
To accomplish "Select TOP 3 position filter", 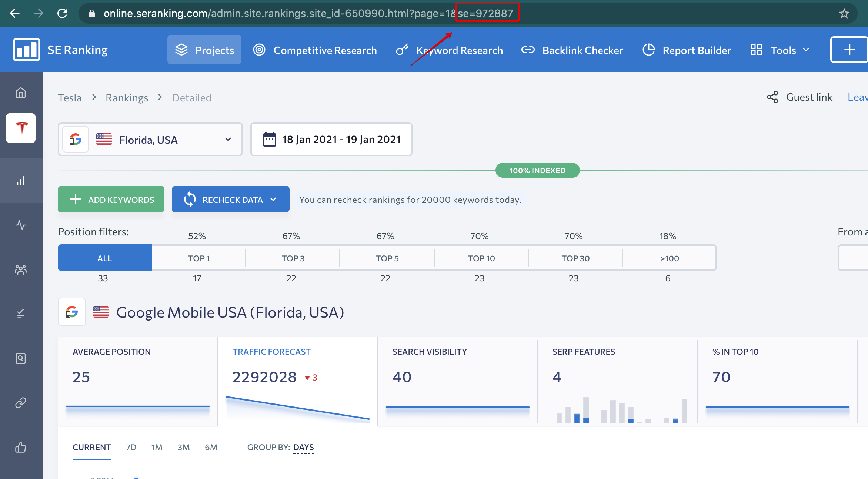I will tap(293, 258).
